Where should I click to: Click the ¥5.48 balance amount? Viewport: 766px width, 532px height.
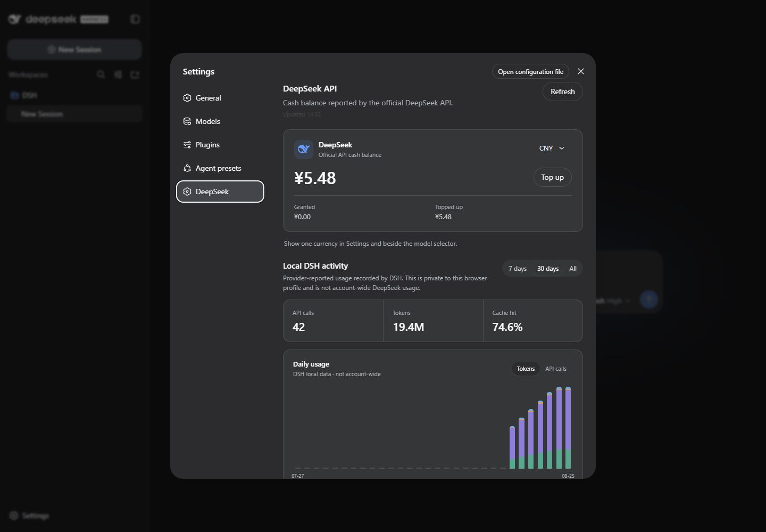[315, 178]
